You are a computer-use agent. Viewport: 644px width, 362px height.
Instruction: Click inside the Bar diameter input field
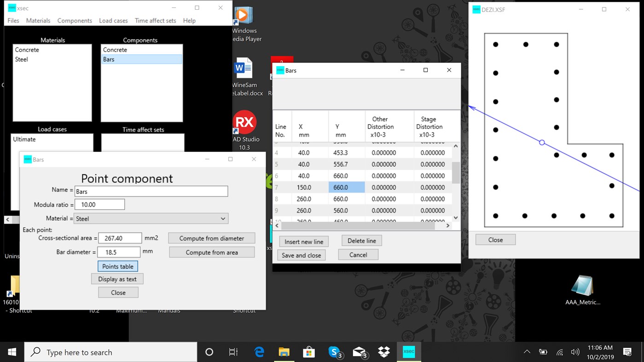coord(120,252)
